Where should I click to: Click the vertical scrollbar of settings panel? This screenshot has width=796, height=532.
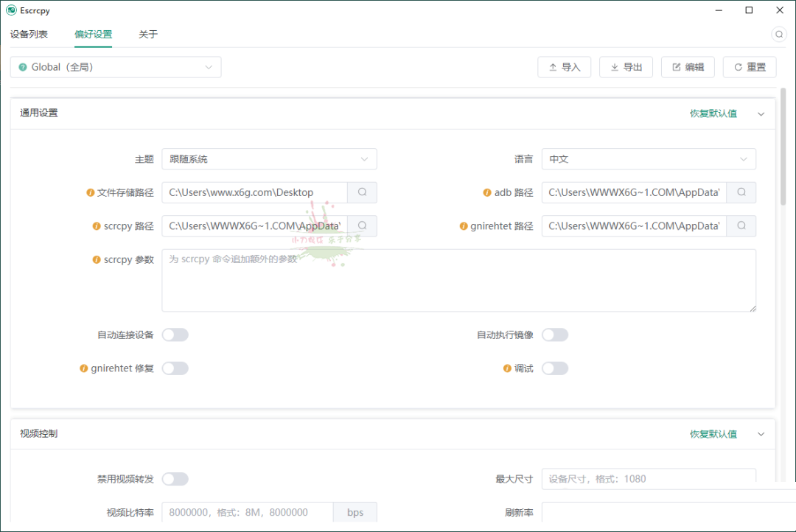pyautogui.click(x=783, y=147)
